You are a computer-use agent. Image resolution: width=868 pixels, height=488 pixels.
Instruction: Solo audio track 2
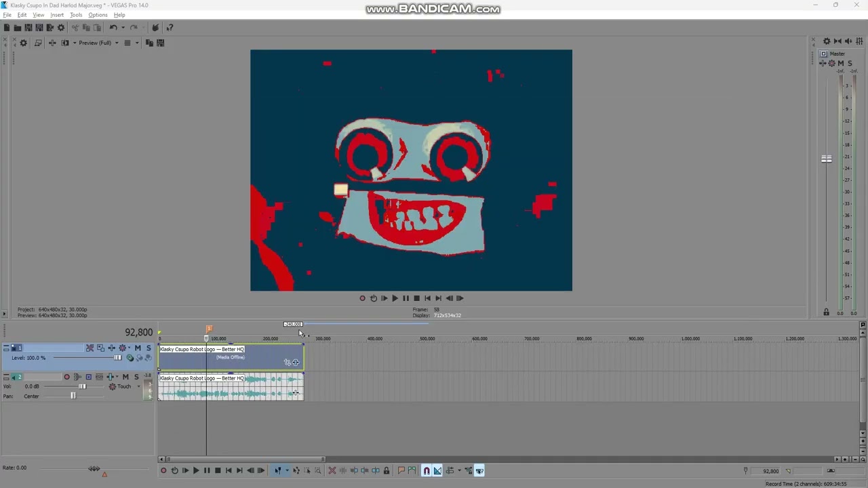[x=136, y=377]
